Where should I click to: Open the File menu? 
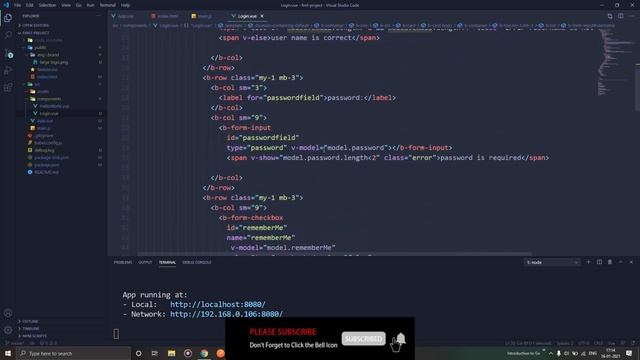(18, 5)
